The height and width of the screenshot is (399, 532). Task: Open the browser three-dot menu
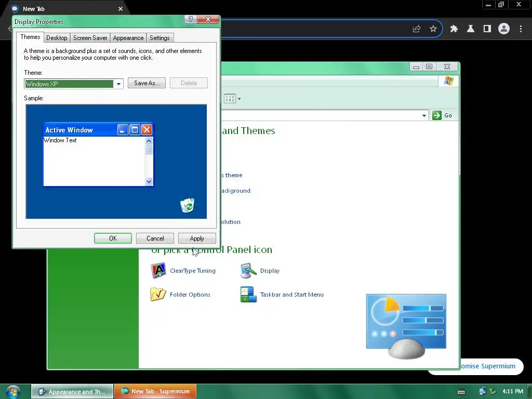521,29
